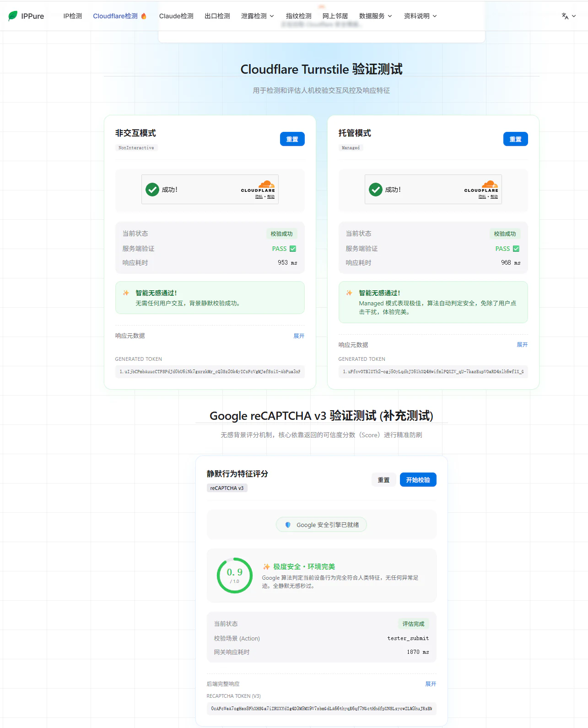Click 校验成功 badge in 托管模式 card
Screen dimensions: 588x728
click(x=505, y=234)
